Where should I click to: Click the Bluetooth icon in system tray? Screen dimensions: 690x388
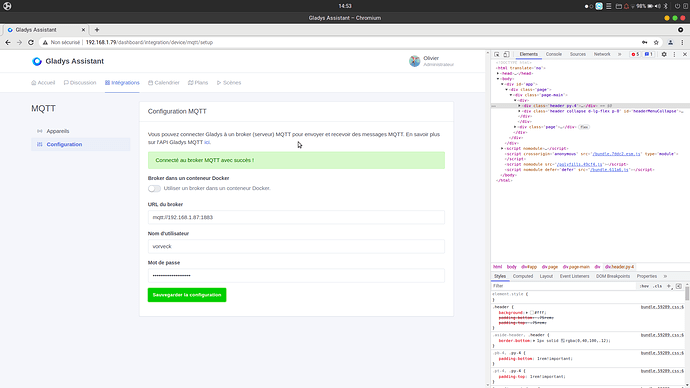pos(666,6)
